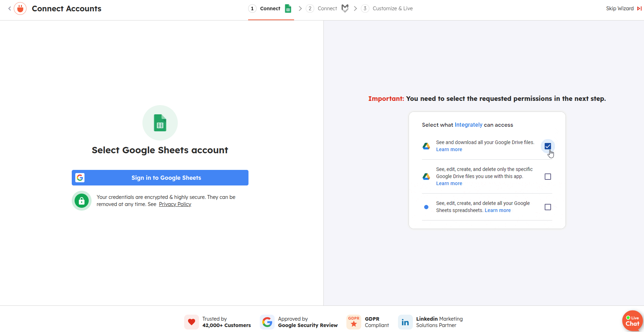Viewport: 644px width, 332px height.
Task: Click the '42,000+ Customers' text
Action: point(227,325)
